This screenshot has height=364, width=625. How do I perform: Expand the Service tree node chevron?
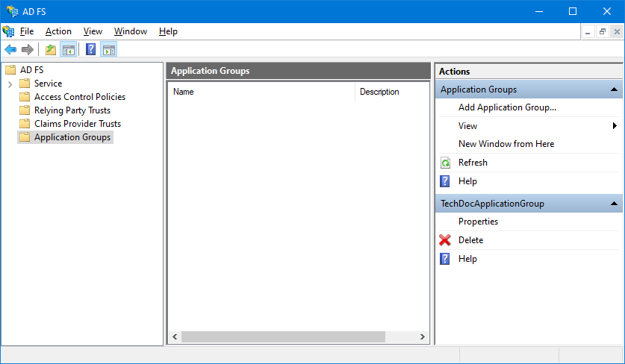tap(10, 84)
